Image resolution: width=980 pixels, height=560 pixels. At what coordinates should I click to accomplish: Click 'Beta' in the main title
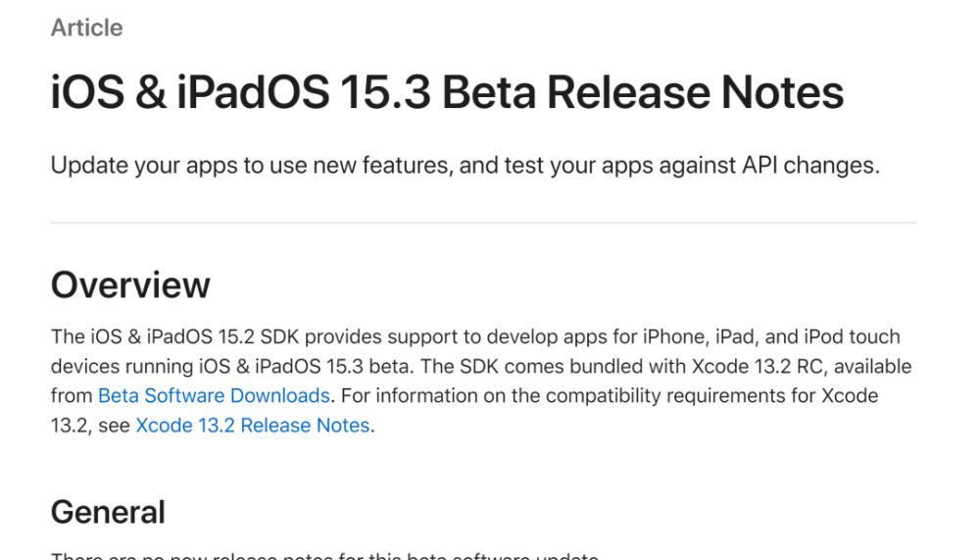489,92
